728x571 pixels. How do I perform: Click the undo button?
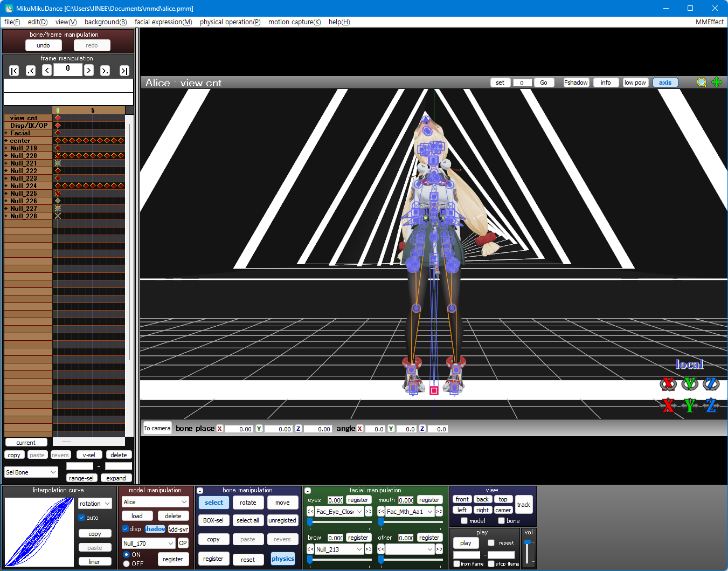pos(43,45)
